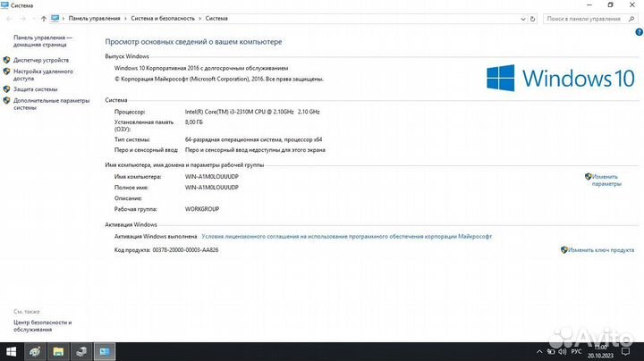Open Security and Maintenance Center link
Image resolution: width=644 pixels, height=361 pixels.
tap(43, 326)
